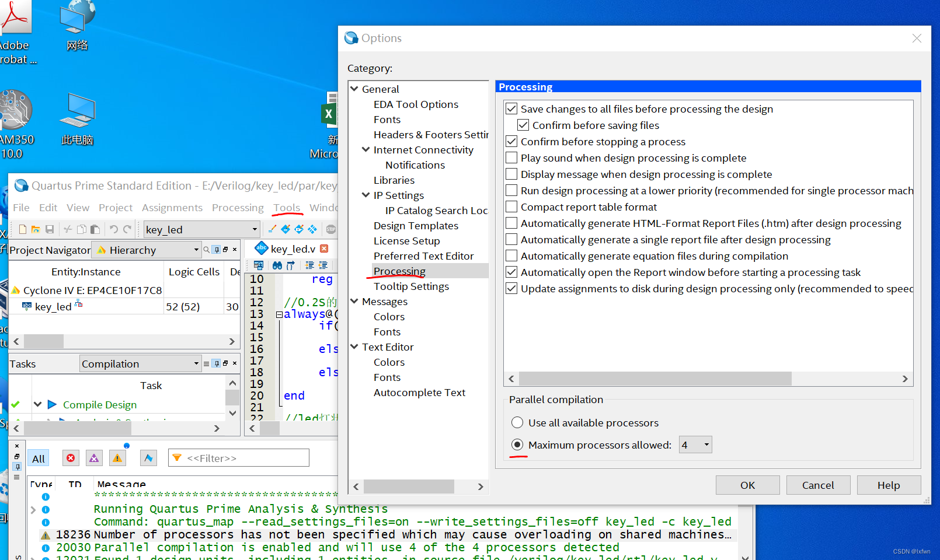Open the Project menu in Quartus
This screenshot has height=560, width=940.
click(x=116, y=208)
